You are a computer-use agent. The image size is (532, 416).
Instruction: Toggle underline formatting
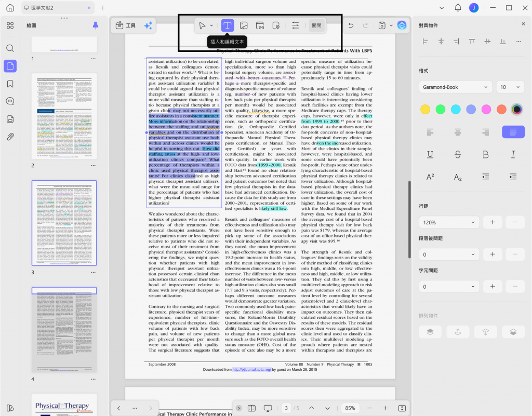(x=430, y=155)
